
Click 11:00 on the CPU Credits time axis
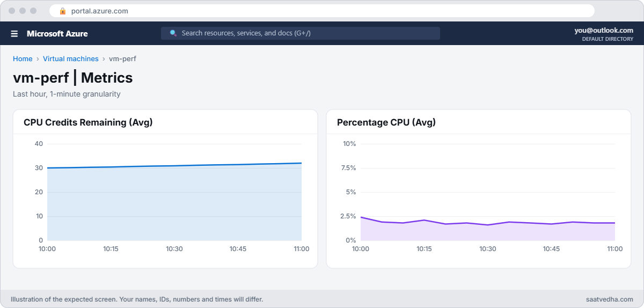point(302,249)
